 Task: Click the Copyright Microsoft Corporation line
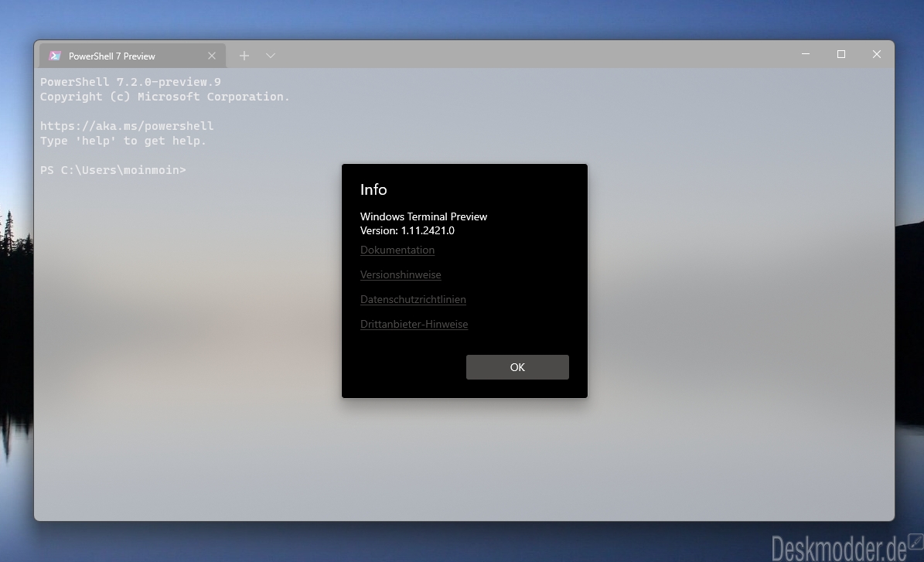click(165, 97)
